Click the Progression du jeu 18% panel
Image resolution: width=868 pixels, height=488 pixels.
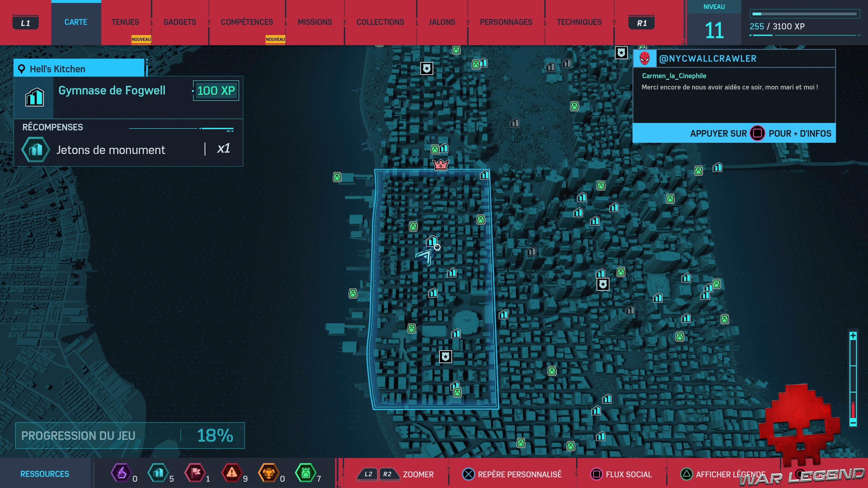pyautogui.click(x=130, y=435)
